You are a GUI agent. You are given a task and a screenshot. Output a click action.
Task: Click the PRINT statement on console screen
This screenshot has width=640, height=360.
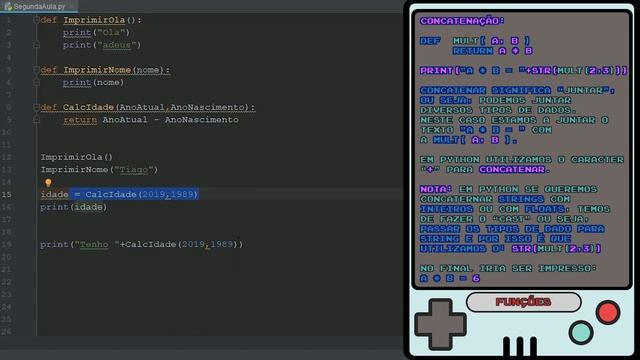(x=523, y=70)
